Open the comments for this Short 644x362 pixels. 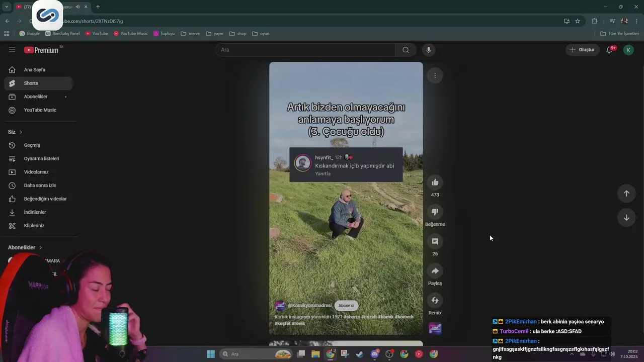(435, 241)
